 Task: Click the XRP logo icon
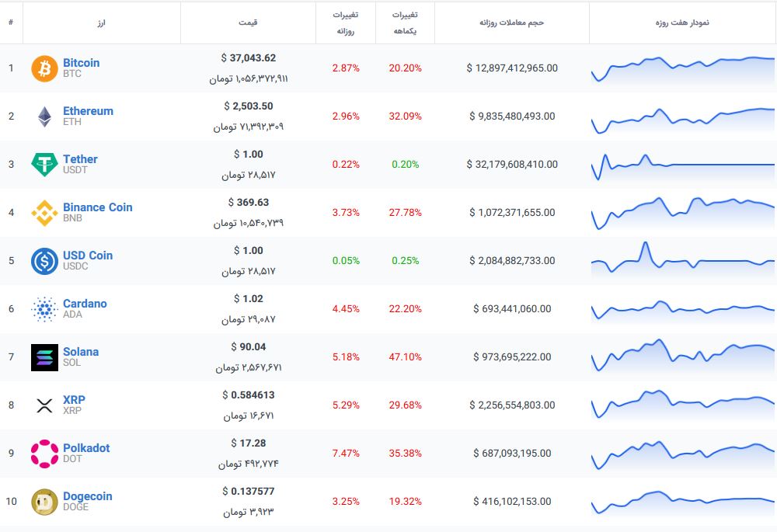coord(44,405)
